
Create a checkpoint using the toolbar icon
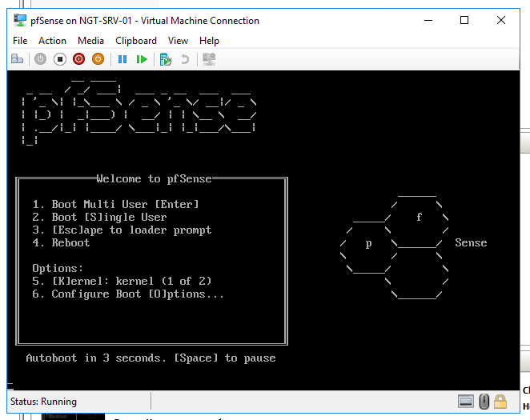pos(166,59)
